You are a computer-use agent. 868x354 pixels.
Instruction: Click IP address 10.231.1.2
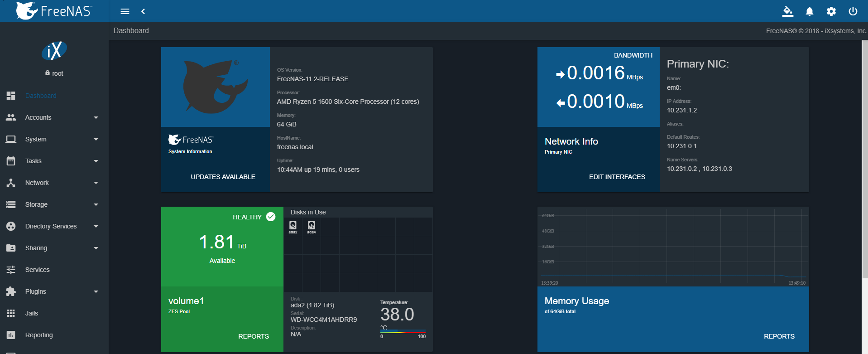point(682,110)
